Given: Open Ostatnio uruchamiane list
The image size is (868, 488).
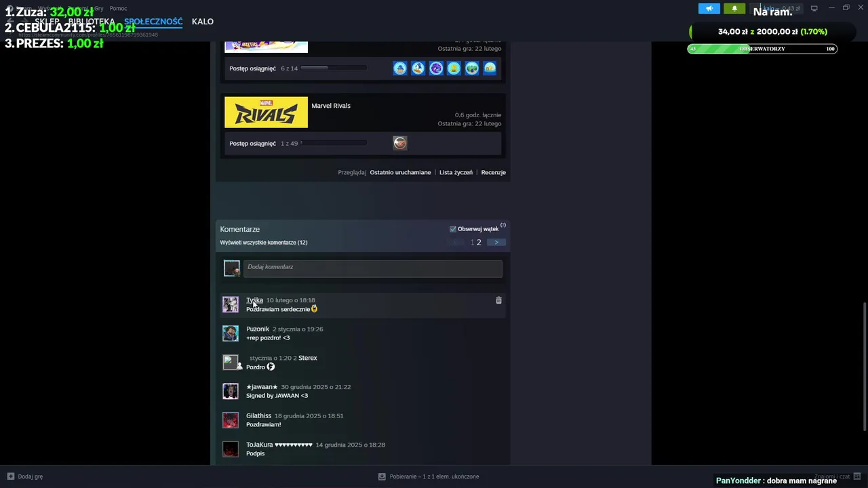Looking at the screenshot, I should click(400, 172).
